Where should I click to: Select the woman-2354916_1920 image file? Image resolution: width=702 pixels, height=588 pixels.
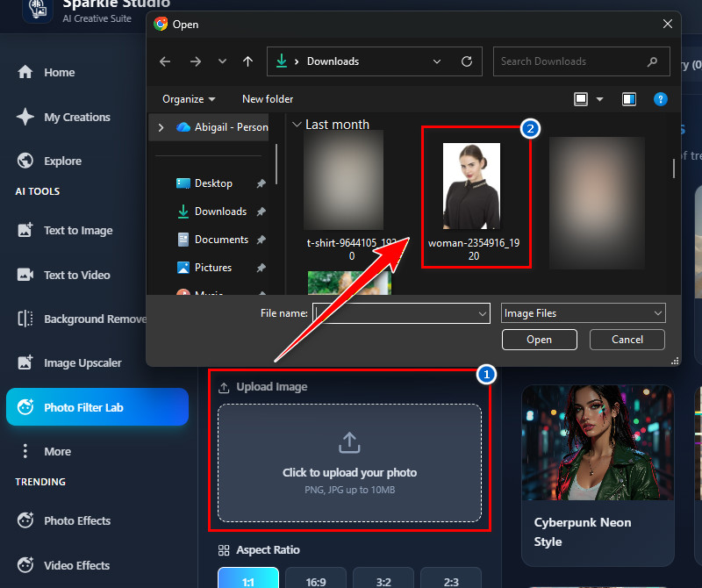click(x=474, y=202)
